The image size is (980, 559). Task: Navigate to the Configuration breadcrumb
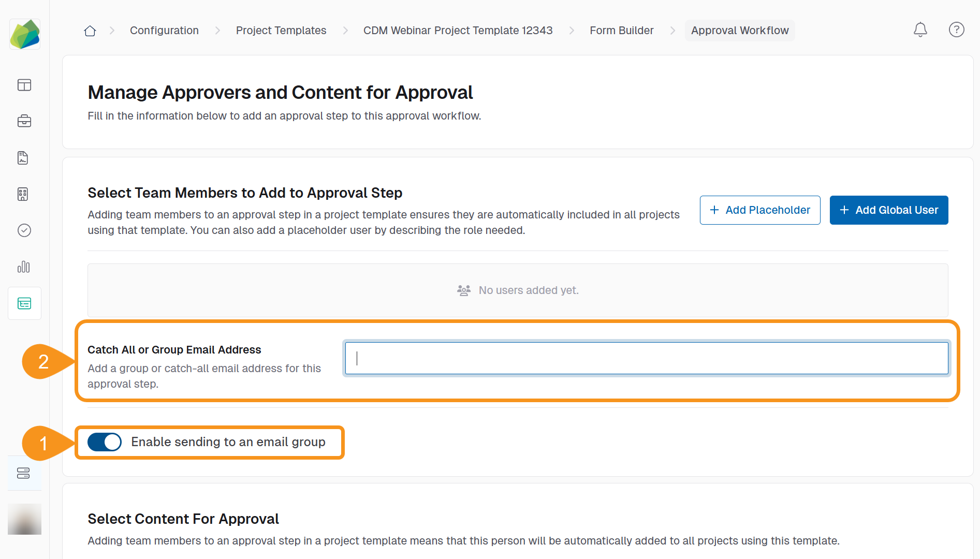(x=164, y=30)
